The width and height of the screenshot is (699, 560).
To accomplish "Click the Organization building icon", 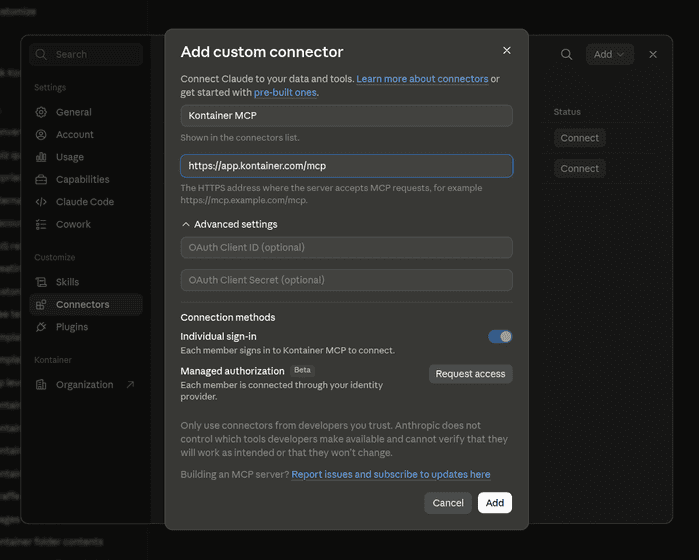I will point(41,384).
